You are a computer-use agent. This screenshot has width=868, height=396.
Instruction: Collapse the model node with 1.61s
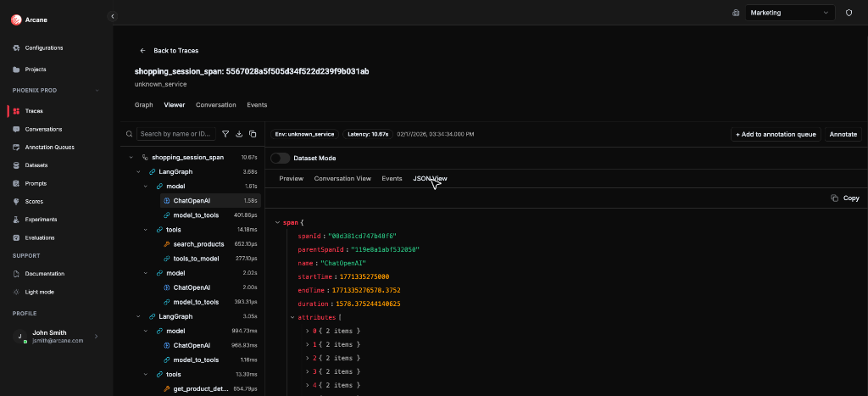[146, 186]
